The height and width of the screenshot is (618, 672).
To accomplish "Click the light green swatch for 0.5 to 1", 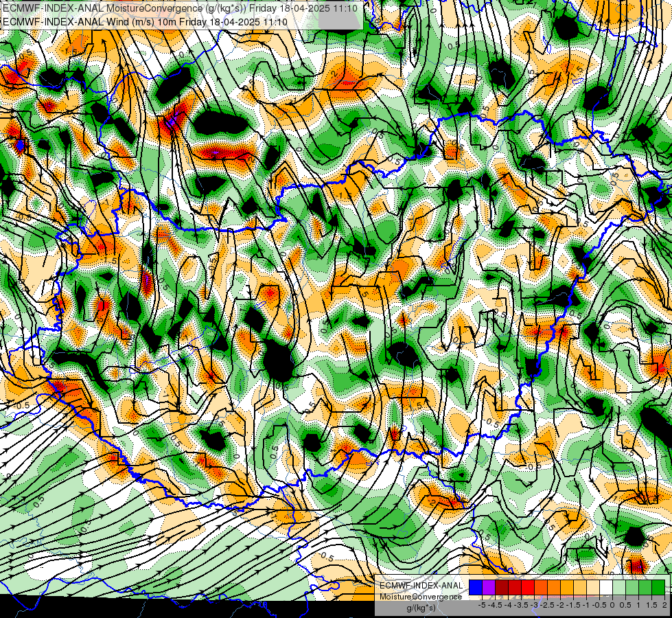I will pos(632,587).
